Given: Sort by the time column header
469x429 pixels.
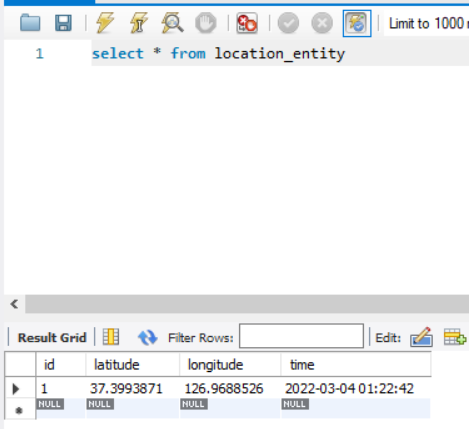Looking at the screenshot, I should [x=356, y=364].
